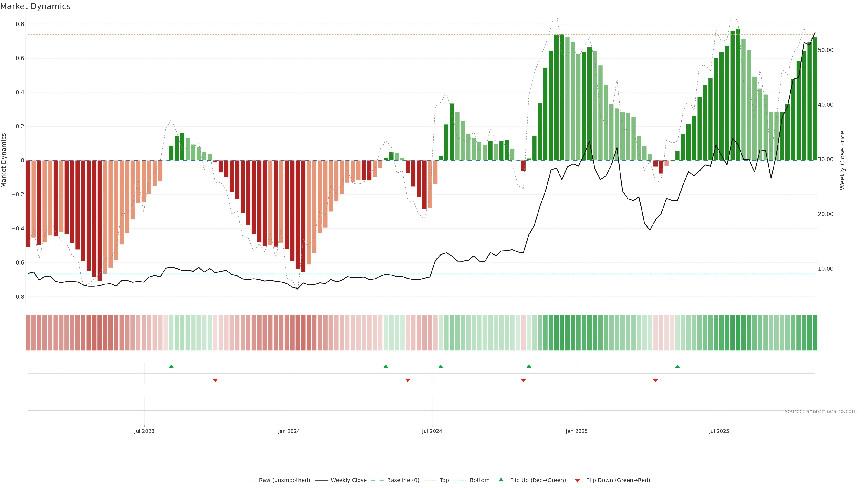The width and height of the screenshot is (868, 488).
Task: Click the last green flip-up triangle marker
Action: click(677, 366)
